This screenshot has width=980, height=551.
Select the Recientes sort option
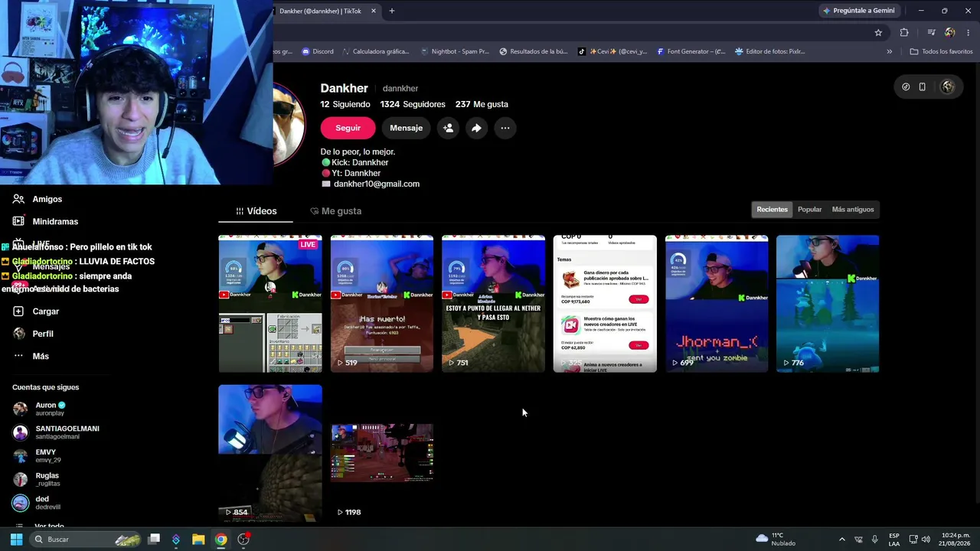pos(772,210)
